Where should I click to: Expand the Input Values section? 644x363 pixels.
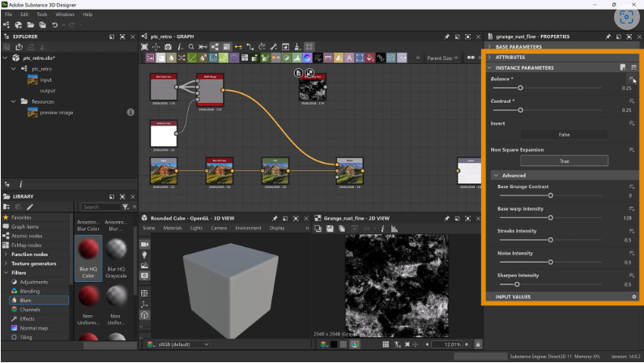point(489,297)
